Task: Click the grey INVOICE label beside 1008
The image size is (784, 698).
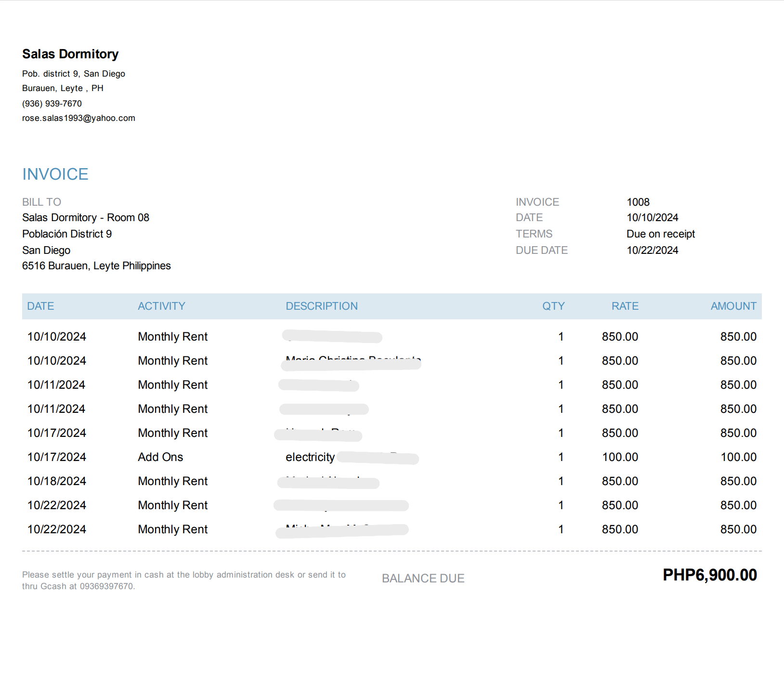Action: point(537,202)
